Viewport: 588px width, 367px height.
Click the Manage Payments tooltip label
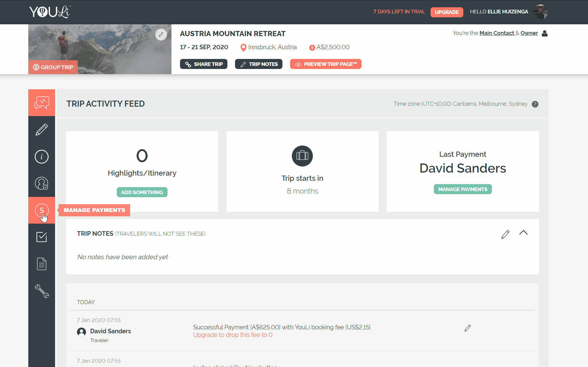[x=94, y=210]
